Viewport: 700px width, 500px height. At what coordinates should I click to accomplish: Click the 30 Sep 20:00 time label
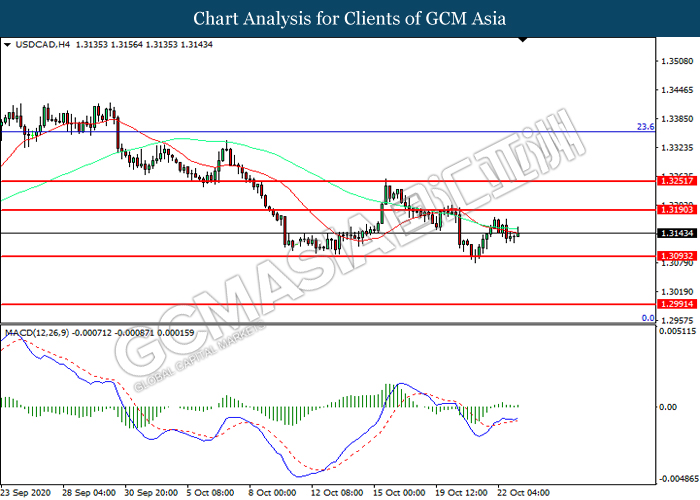[151, 493]
